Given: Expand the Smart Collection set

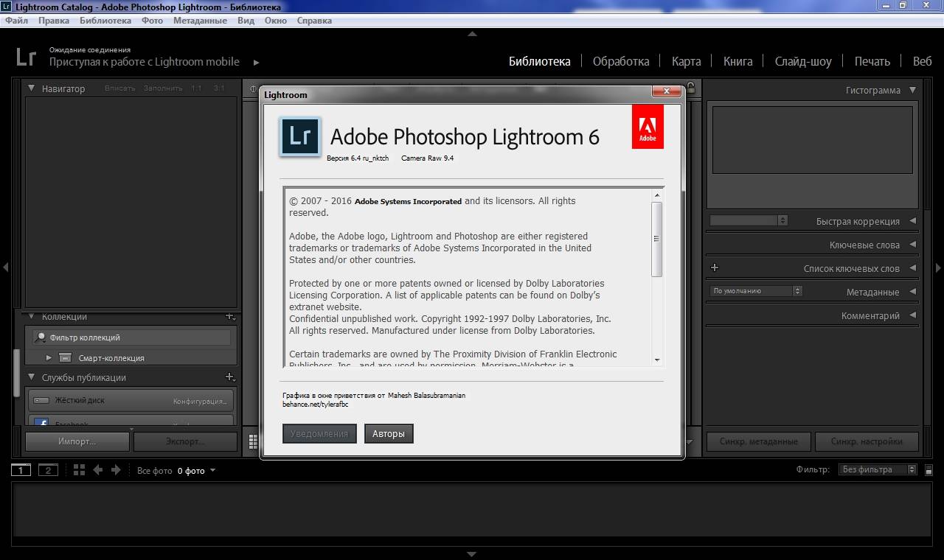Looking at the screenshot, I should click(x=49, y=358).
